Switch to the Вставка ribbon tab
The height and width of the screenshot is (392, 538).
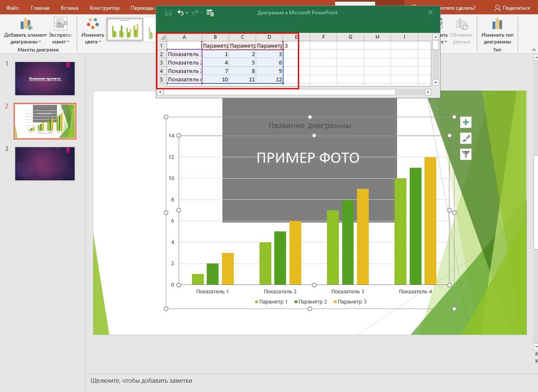[x=69, y=8]
